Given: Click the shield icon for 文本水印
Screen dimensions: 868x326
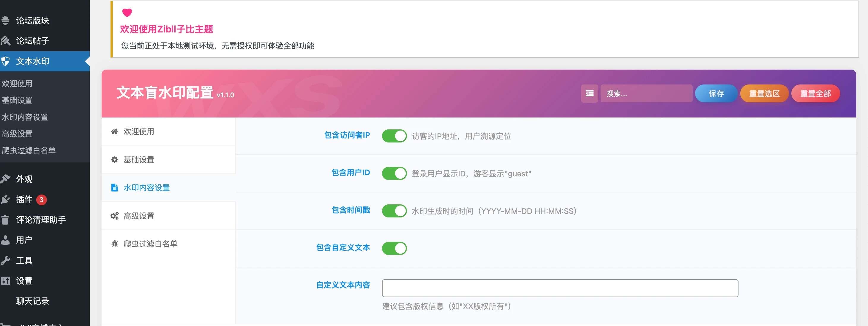Looking at the screenshot, I should (x=5, y=61).
